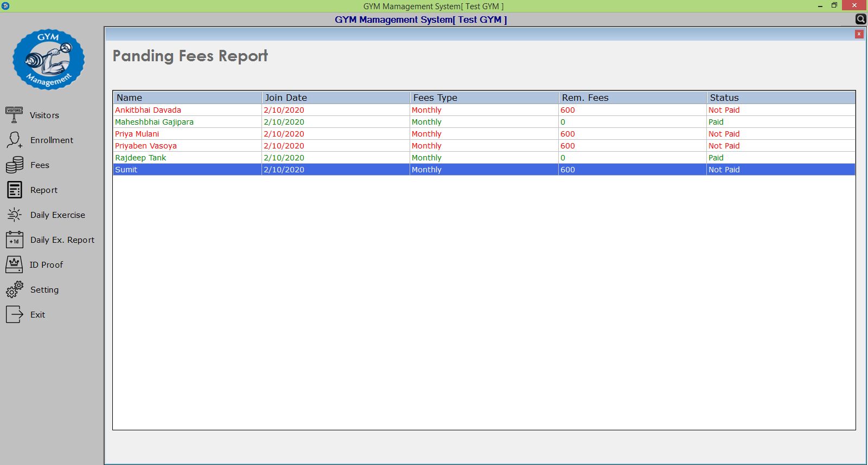Click the Fees coin stack icon

coord(14,165)
